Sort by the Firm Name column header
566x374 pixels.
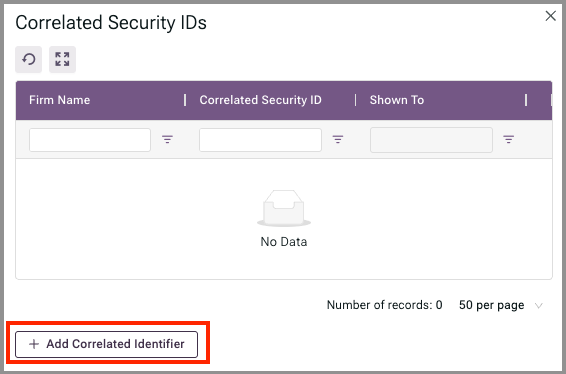point(60,100)
